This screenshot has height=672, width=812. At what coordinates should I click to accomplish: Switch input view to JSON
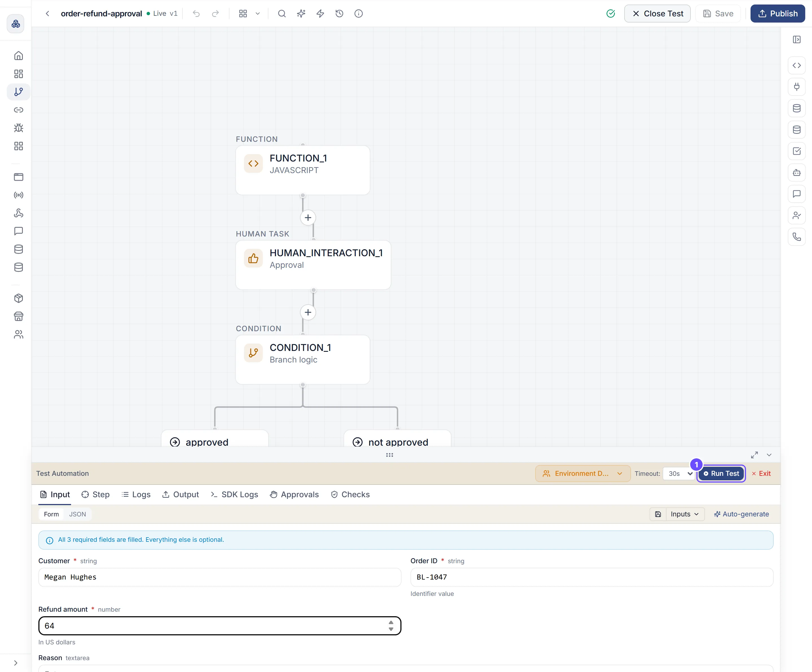click(x=78, y=514)
